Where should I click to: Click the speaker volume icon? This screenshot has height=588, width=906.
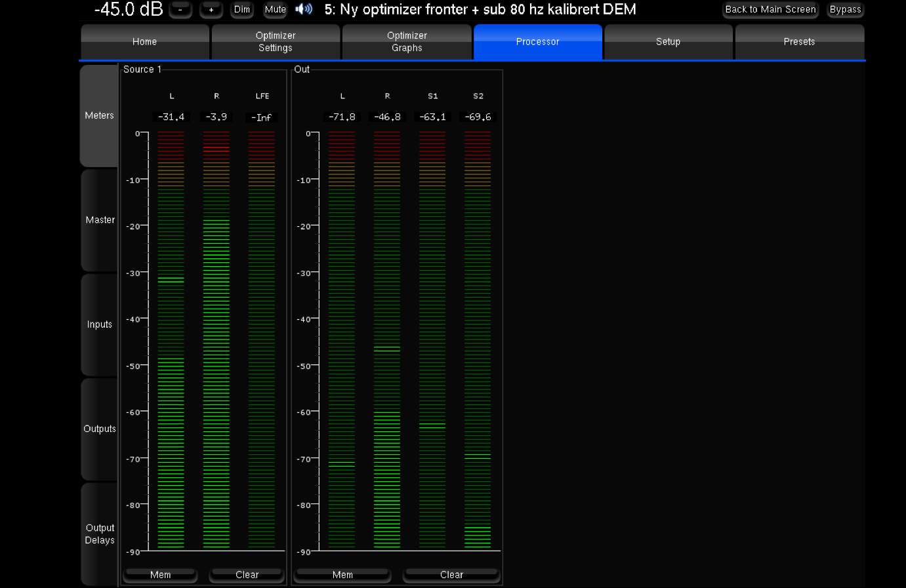point(304,9)
